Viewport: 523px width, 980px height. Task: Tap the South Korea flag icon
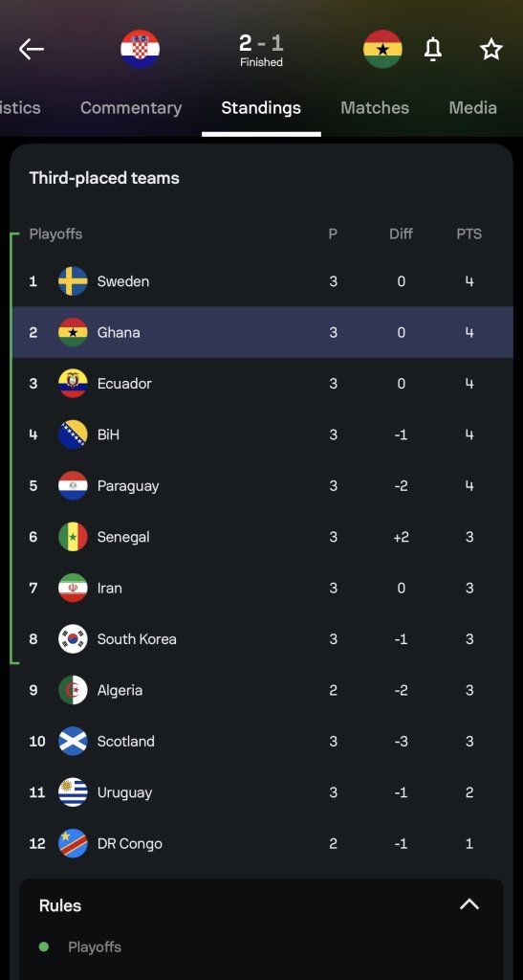[x=73, y=638]
